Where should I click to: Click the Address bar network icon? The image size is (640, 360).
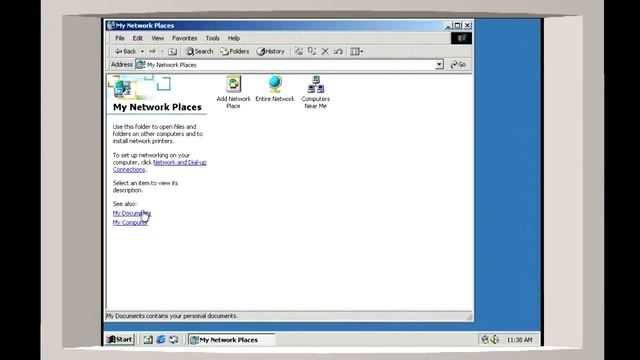click(141, 64)
